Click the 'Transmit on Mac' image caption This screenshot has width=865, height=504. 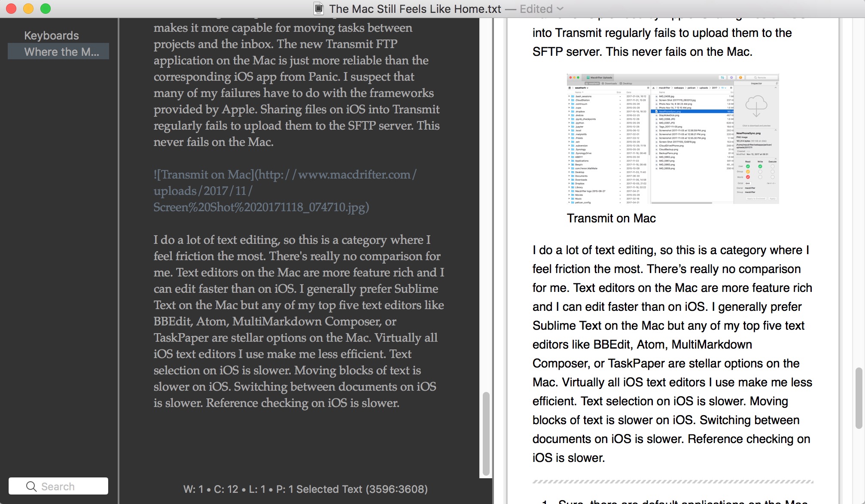click(x=611, y=218)
